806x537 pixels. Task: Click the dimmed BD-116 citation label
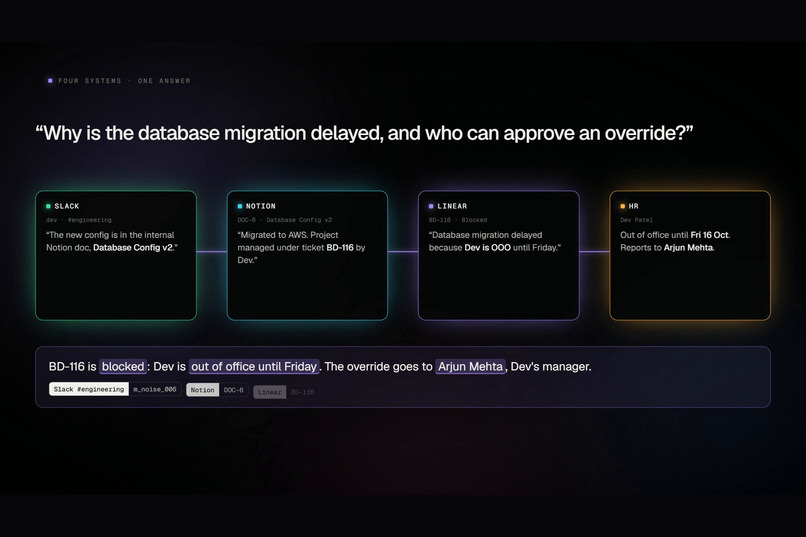(x=302, y=392)
